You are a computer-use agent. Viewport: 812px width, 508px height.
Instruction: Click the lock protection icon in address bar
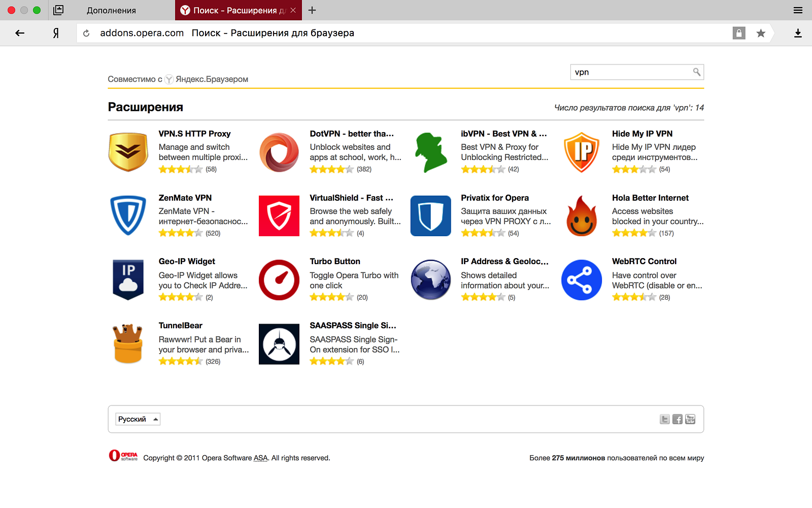click(x=739, y=33)
